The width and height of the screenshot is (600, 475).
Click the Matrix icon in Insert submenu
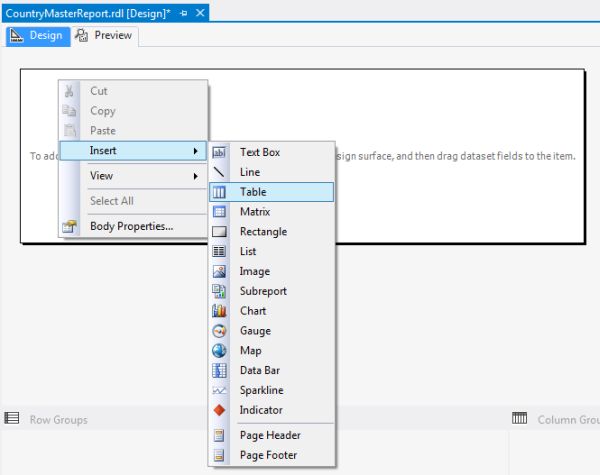pyautogui.click(x=219, y=212)
